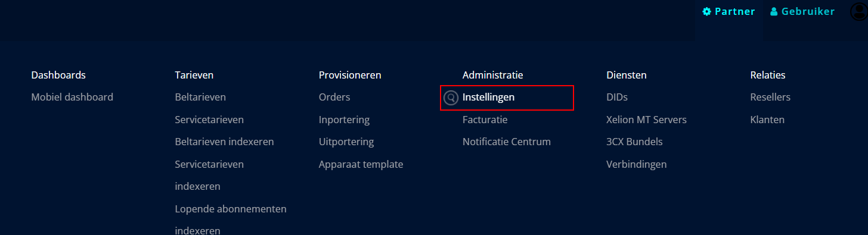Open the Gebruiker menu tab
The image size is (868, 235).
pyautogui.click(x=802, y=11)
